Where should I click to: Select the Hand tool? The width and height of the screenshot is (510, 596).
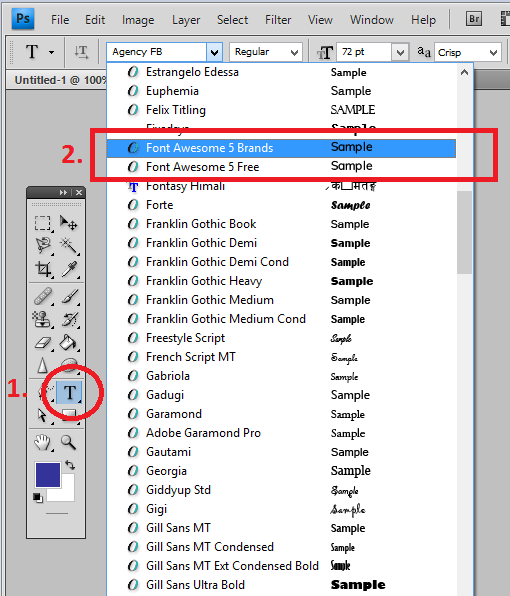(43, 442)
